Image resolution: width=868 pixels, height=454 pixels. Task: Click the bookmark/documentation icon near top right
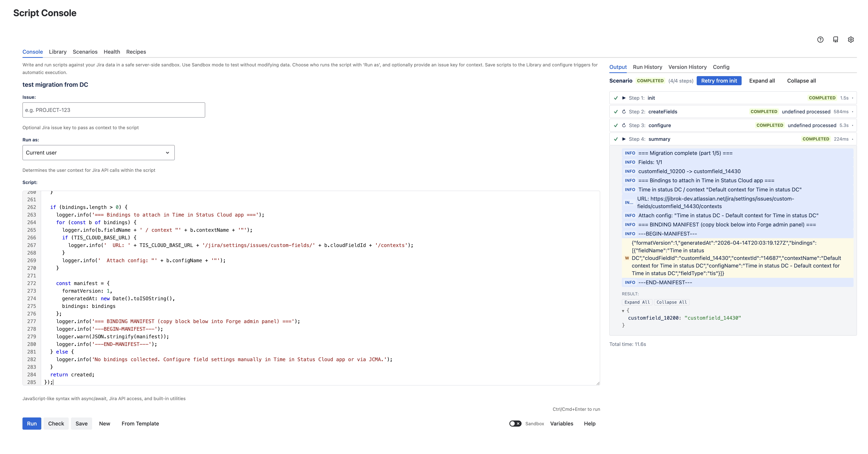[x=836, y=39]
